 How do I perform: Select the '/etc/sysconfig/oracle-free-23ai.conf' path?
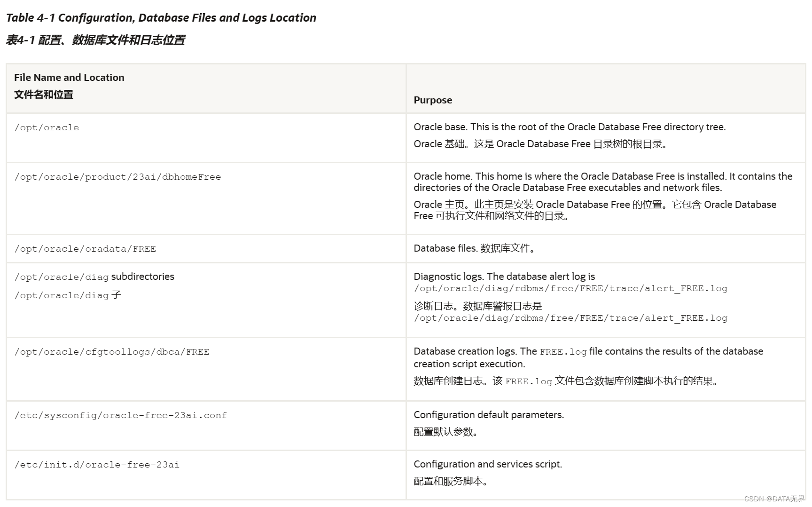click(x=121, y=415)
